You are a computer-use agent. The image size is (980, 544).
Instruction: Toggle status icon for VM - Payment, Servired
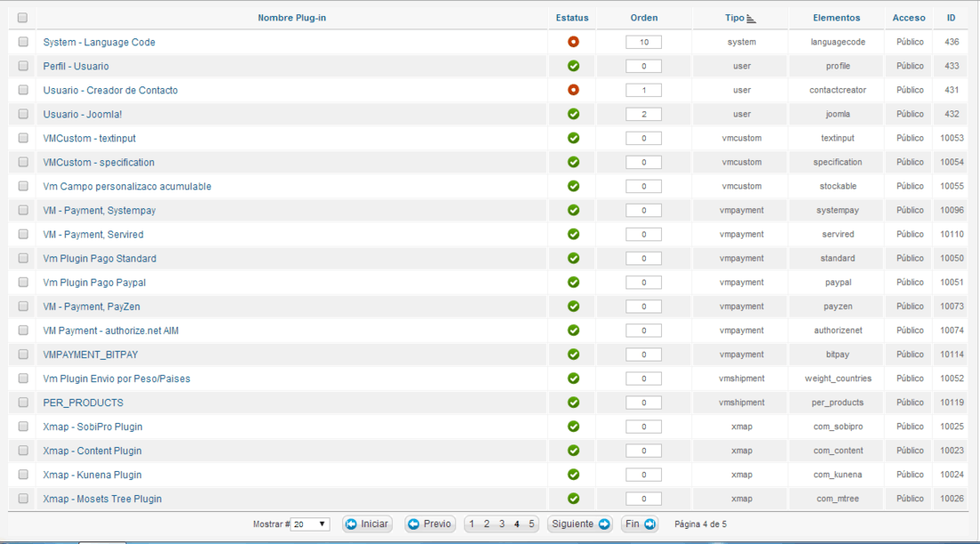click(x=573, y=234)
